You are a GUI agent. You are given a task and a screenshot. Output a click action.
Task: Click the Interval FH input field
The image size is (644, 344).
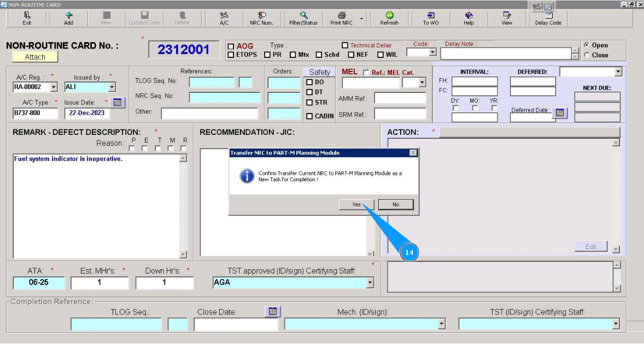[x=475, y=81]
